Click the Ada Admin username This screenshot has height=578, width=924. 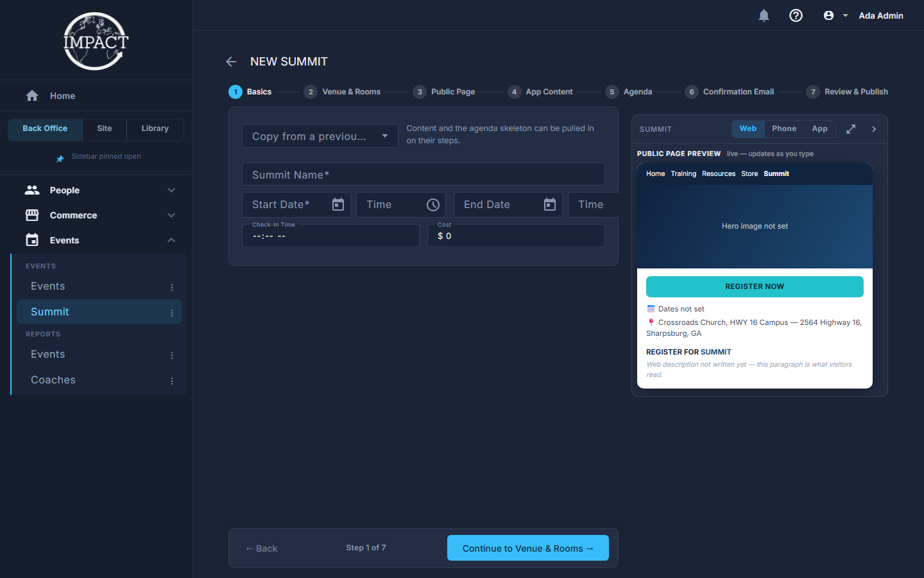(881, 15)
